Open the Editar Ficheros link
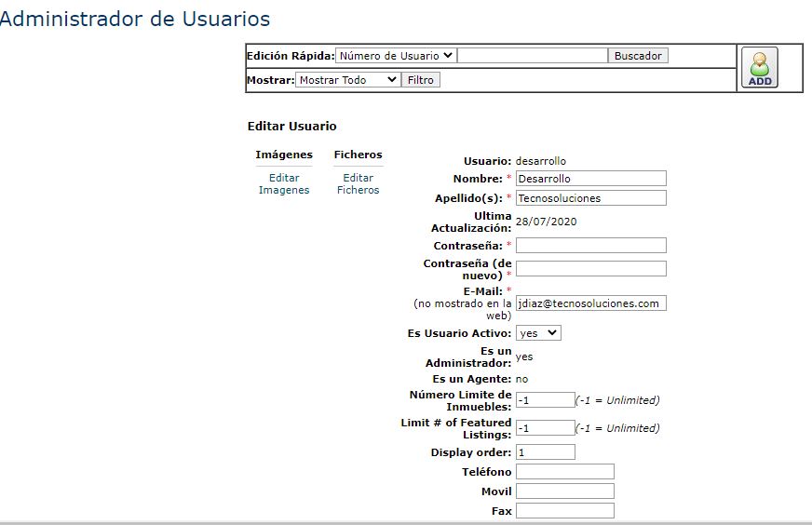812x525 pixels. [x=359, y=183]
